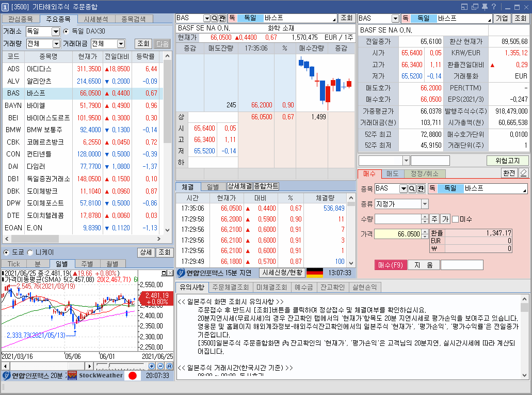Select the 아디다스 ADS row
The height and width of the screenshot is (395, 532).
coord(83,69)
